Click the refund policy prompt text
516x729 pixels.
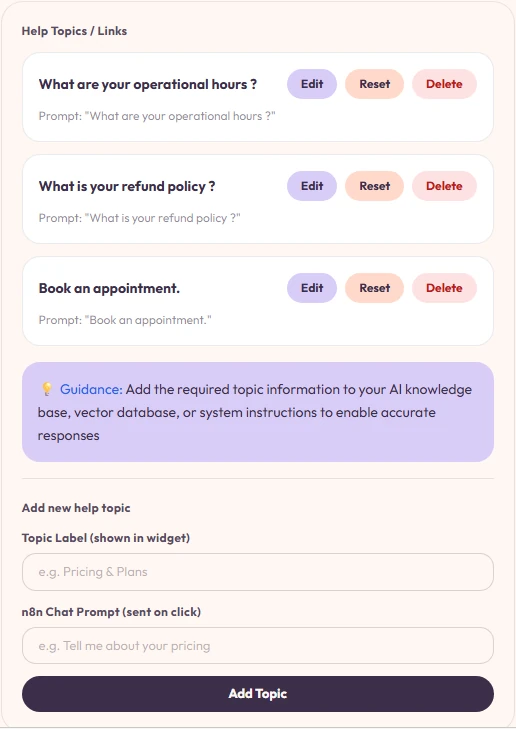pos(139,218)
